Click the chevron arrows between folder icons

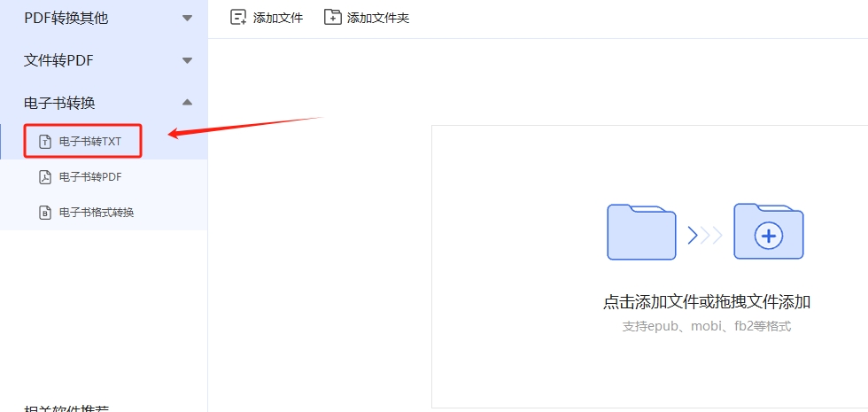click(705, 236)
